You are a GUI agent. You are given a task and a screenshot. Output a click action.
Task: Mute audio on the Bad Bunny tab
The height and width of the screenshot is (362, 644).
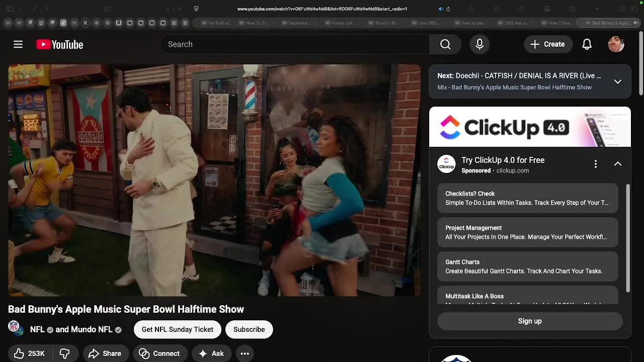pos(635,23)
